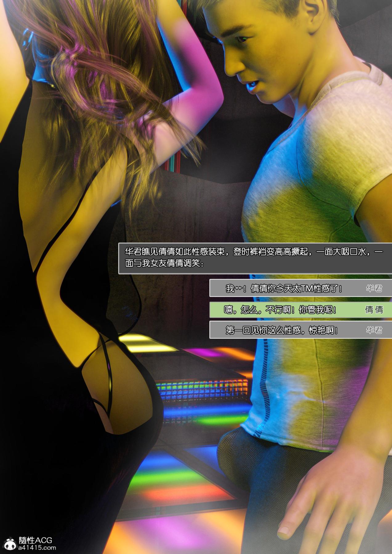
Task: Click the 华君 speaker label on first dialogue
Action: point(374,288)
